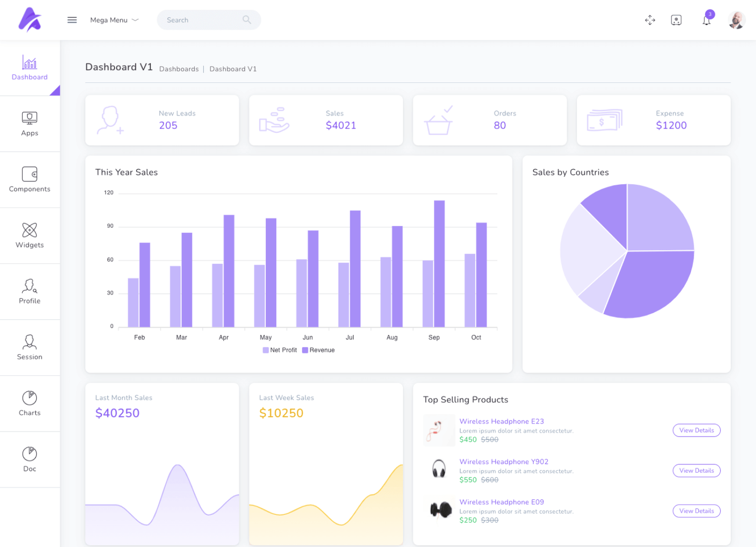Toggle fullscreen with the expand arrows icon
The height and width of the screenshot is (547, 756).
tap(650, 20)
